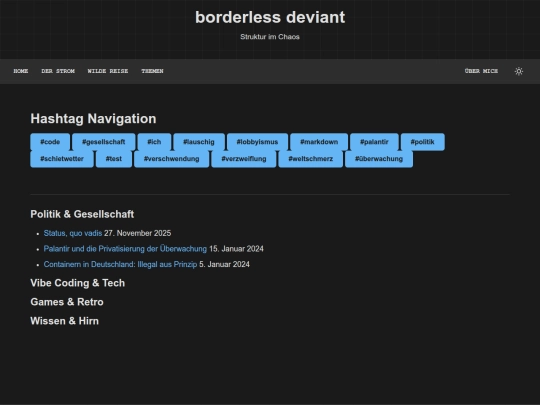Image resolution: width=540 pixels, height=405 pixels.
Task: Open Containern in Deutschland article
Action: click(x=120, y=264)
